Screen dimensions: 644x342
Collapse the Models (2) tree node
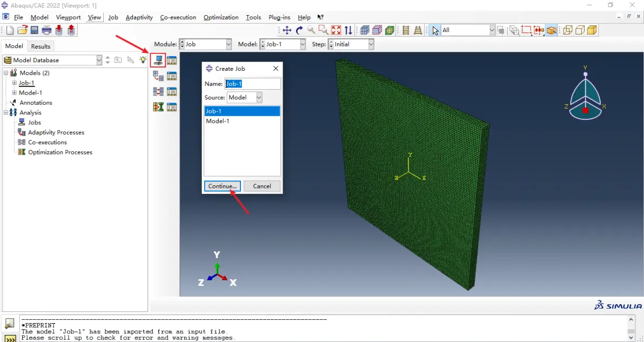6,73
